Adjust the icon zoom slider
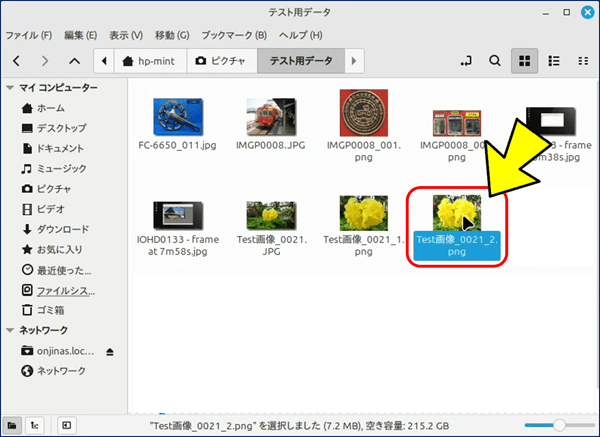Screen dimensions: 600x437 (560, 424)
